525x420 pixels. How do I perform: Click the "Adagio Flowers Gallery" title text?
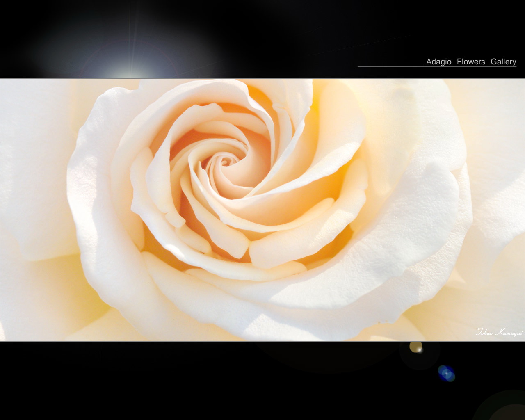(x=471, y=62)
